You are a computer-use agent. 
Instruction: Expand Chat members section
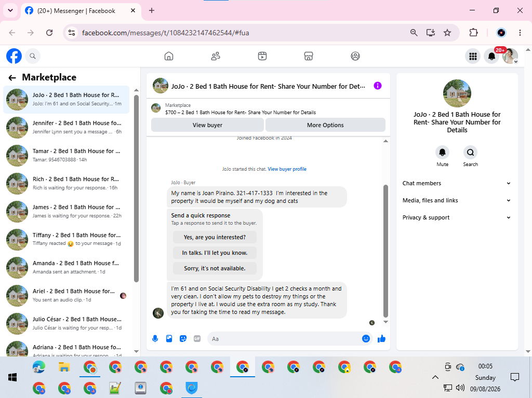click(x=457, y=183)
